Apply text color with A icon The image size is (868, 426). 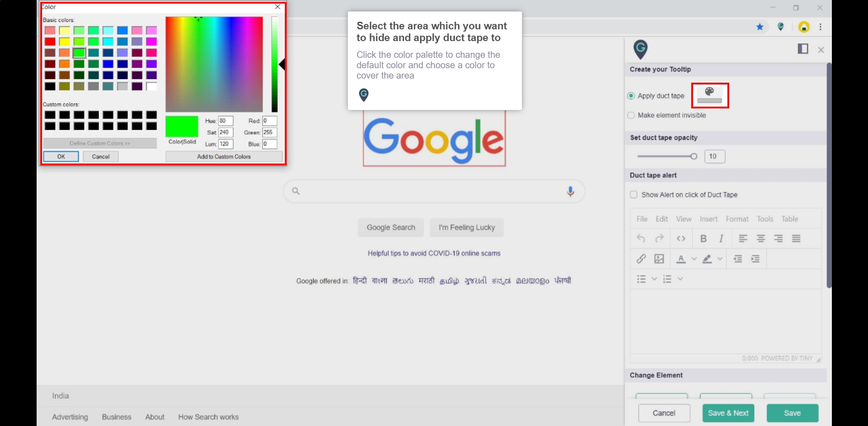point(681,259)
